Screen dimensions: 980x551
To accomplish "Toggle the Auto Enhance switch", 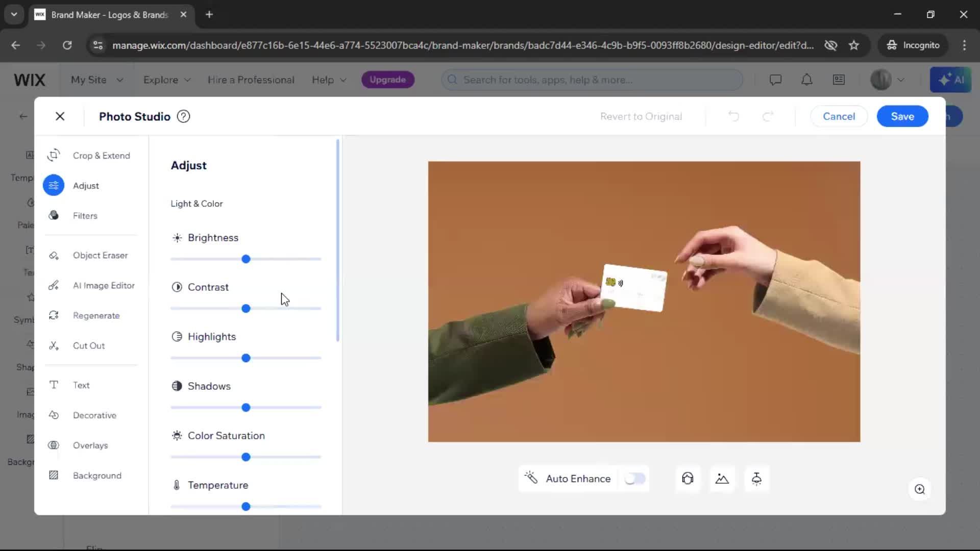I will coord(635,479).
